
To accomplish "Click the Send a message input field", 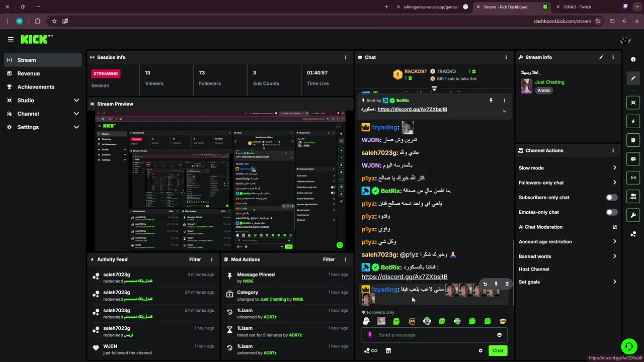I will pyautogui.click(x=434, y=335).
